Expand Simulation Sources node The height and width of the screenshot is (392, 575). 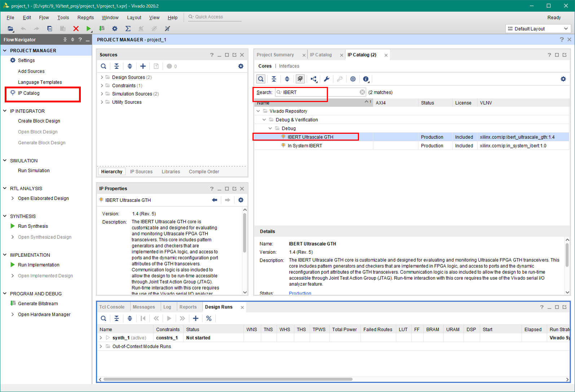(x=102, y=94)
